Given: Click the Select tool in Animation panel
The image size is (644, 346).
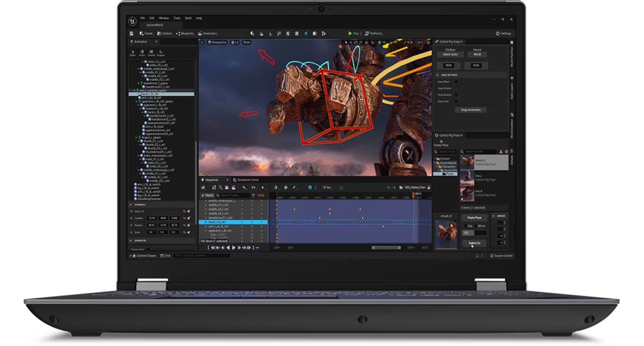Looking at the screenshot, I should tap(133, 53).
